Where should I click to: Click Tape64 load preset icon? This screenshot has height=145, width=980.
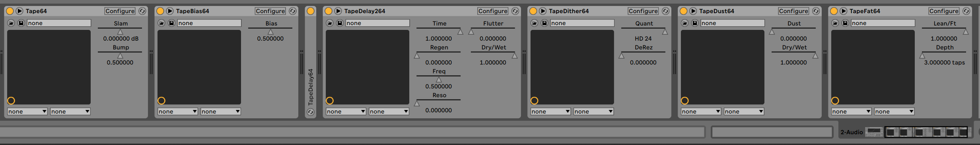11,23
